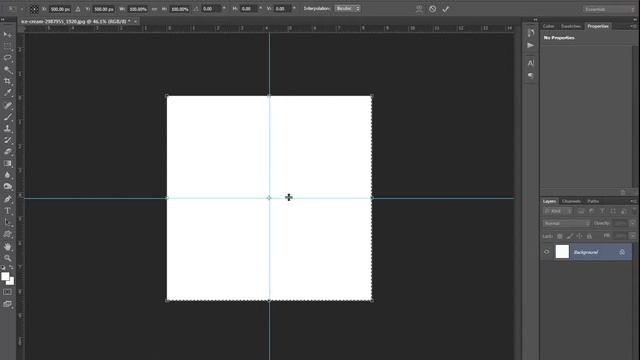The width and height of the screenshot is (640, 360).
Task: Select the Blur tool
Action: [7, 175]
